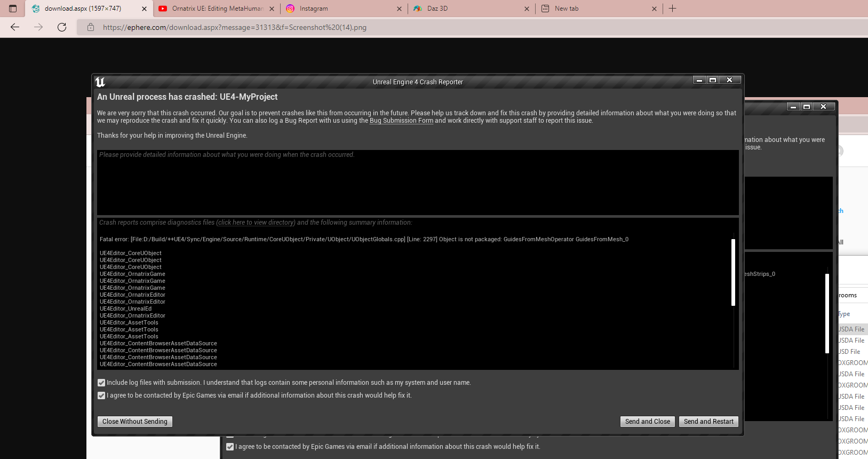
Task: Uncheck the include log files checkbox
Action: [x=101, y=383]
